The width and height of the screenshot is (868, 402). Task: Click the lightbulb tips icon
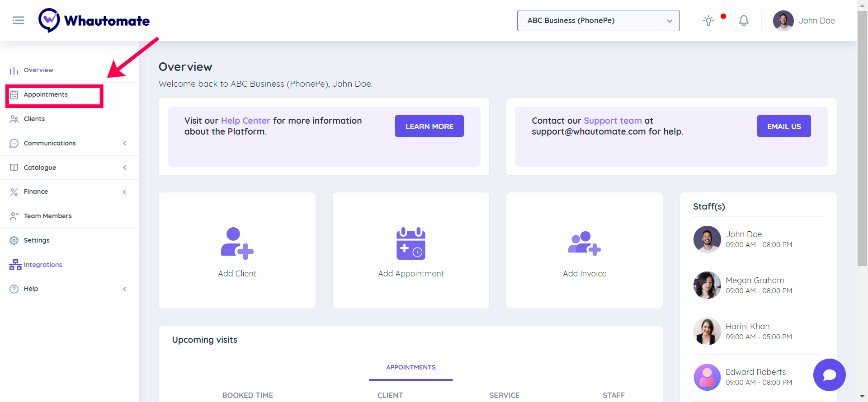pos(708,20)
